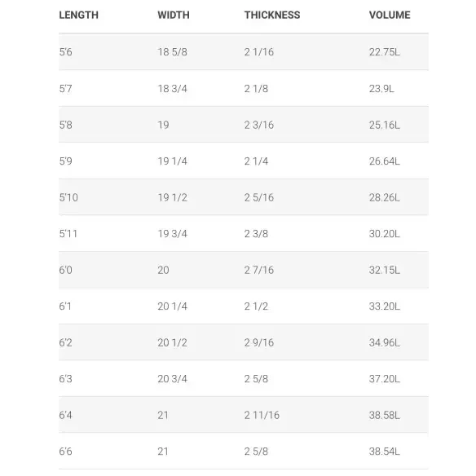
Task: Select the 37.20L volume value
Action: [x=385, y=379]
